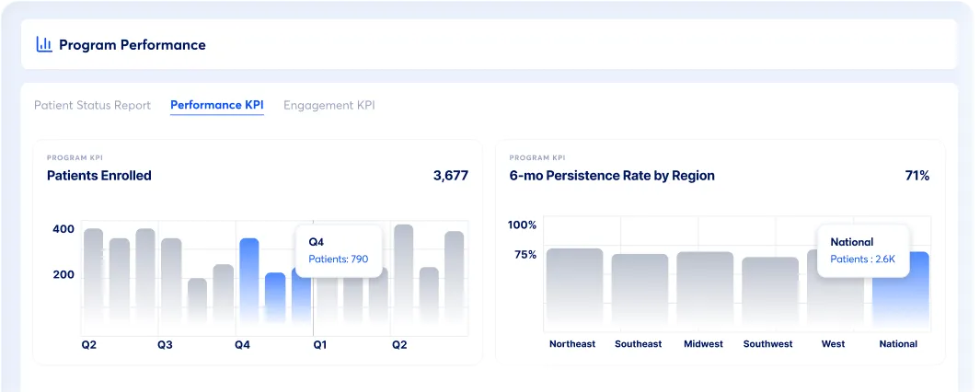
Task: Click the Patients Enrolled chart title
Action: pos(99,176)
